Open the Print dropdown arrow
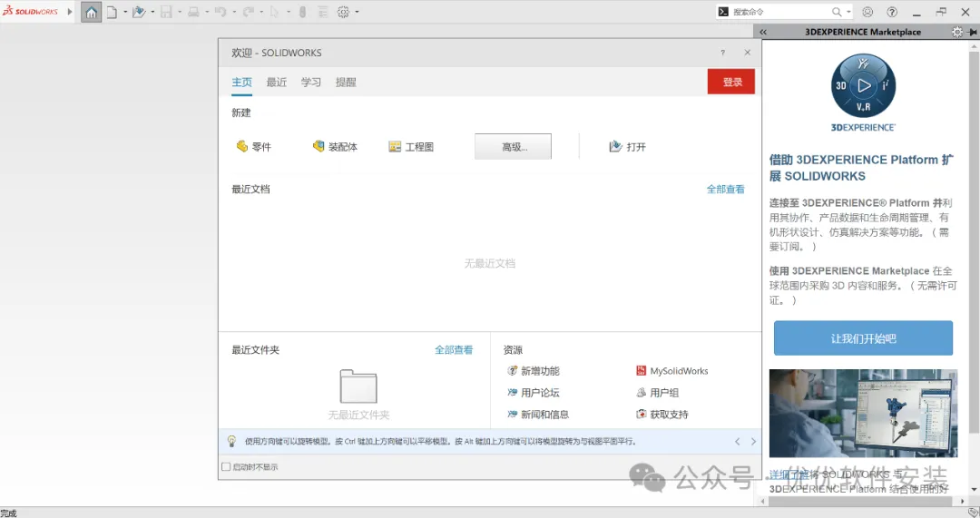Image resolution: width=980 pixels, height=518 pixels. tap(207, 13)
